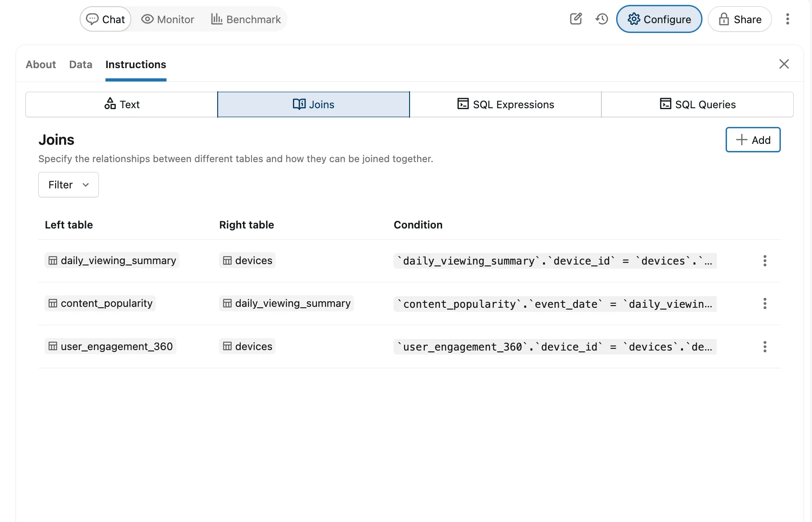Click table icon beside content_popularity
This screenshot has height=522, width=812.
tap(53, 303)
